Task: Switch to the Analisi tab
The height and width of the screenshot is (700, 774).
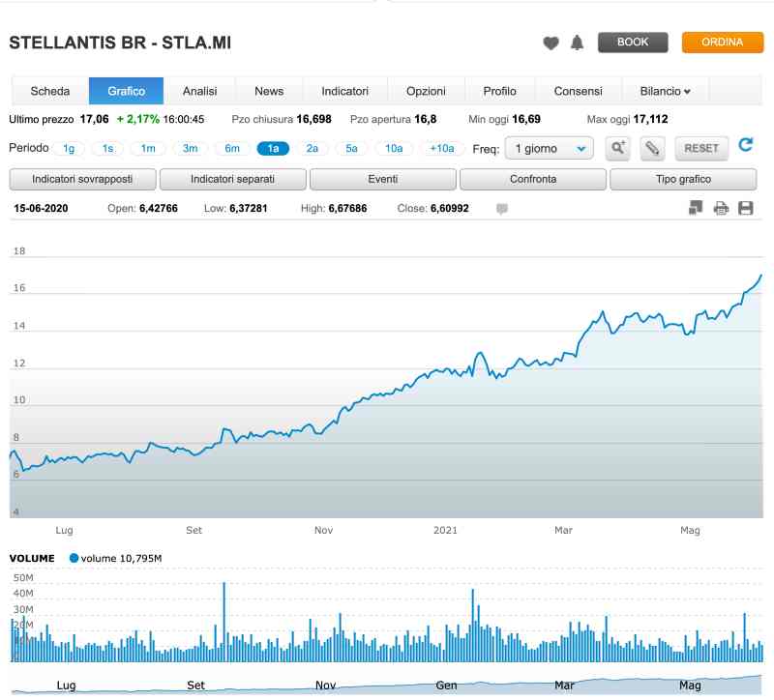Action: (199, 91)
